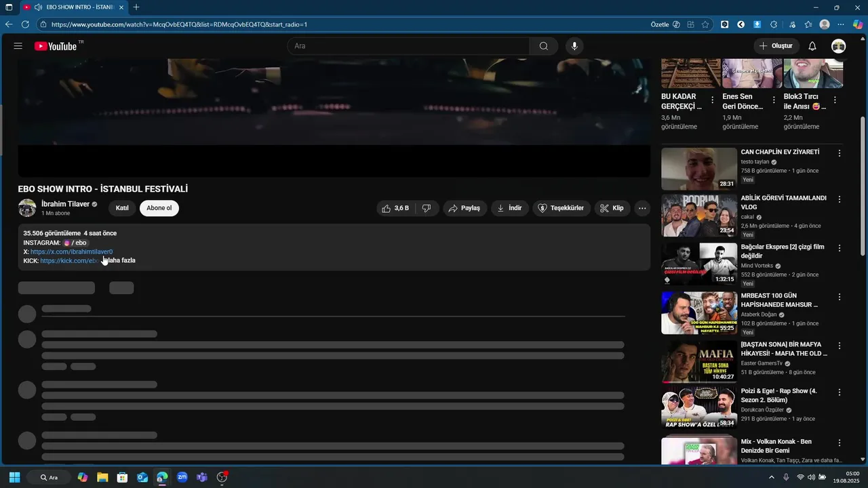
Task: Share the video with Paylaş
Action: click(x=465, y=208)
